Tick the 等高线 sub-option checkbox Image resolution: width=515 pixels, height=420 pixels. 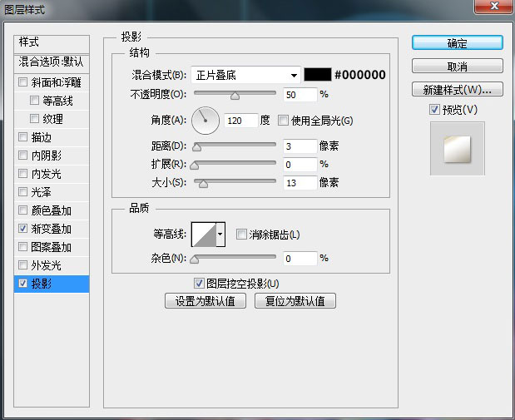[x=34, y=100]
